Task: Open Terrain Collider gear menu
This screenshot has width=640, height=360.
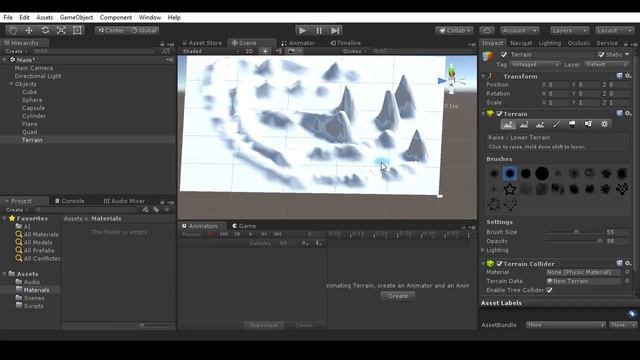Action: click(x=628, y=264)
